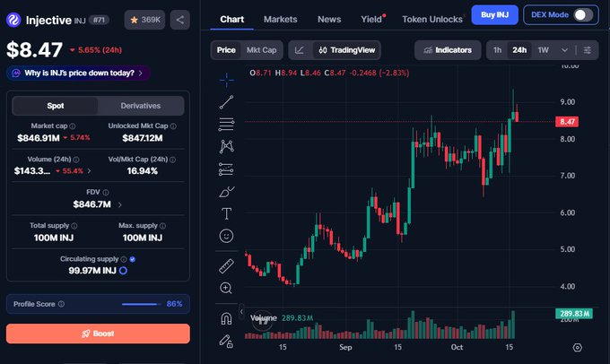The width and height of the screenshot is (610, 364).
Task: Click the Profile Score progress bar
Action: click(141, 304)
